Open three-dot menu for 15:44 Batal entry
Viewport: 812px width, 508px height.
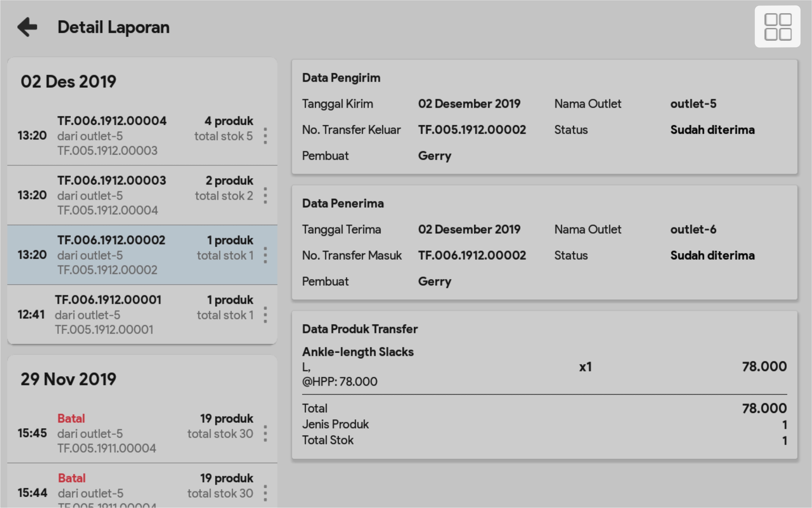click(x=265, y=493)
